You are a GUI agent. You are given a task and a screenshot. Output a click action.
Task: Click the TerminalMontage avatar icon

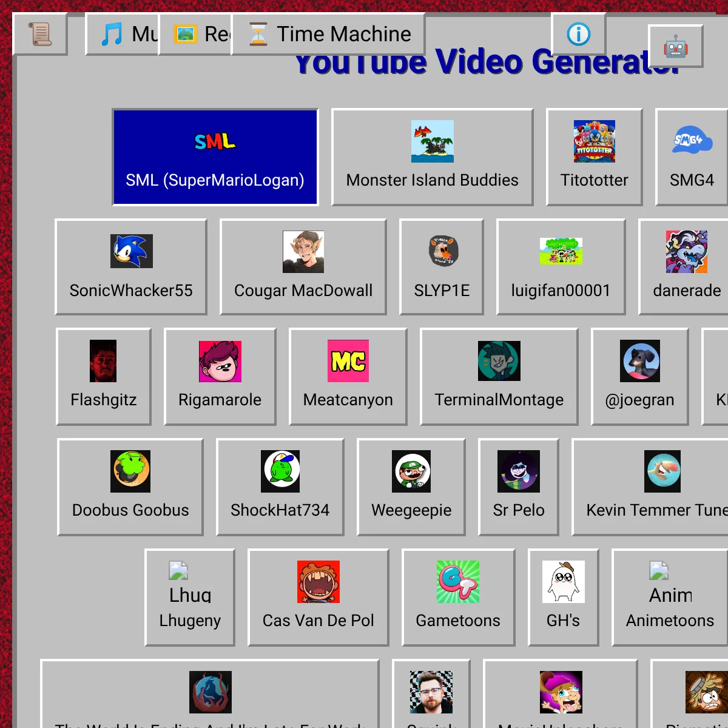499,361
